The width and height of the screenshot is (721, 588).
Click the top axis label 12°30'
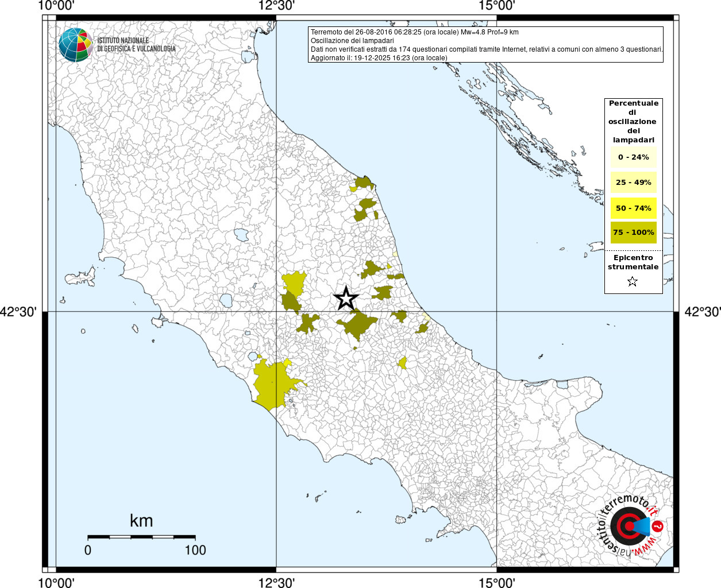coord(276,6)
